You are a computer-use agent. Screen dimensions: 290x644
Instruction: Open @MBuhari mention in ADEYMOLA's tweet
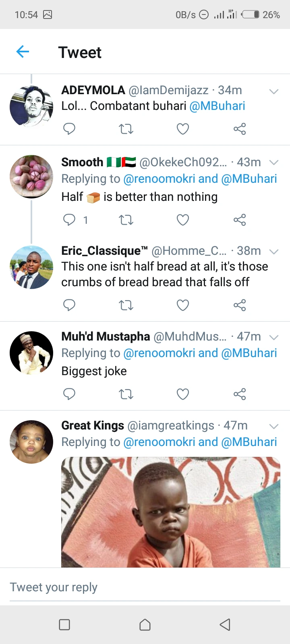click(217, 106)
